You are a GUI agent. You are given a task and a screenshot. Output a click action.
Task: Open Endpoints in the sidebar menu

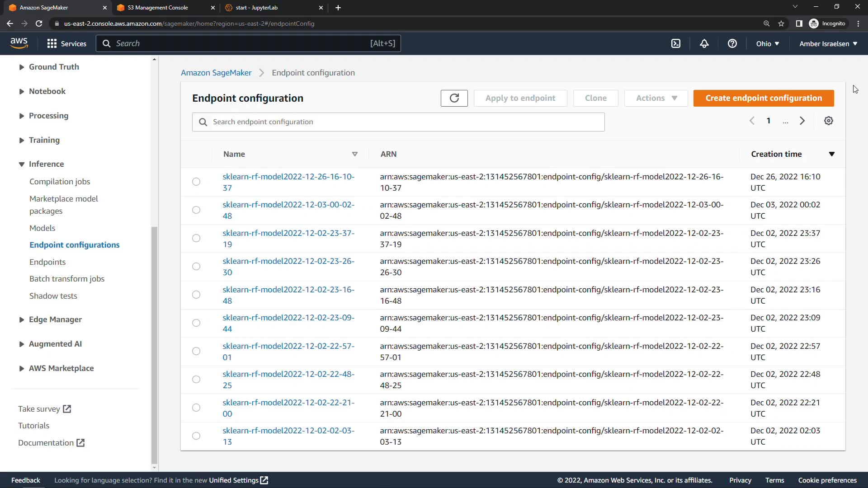coord(47,262)
